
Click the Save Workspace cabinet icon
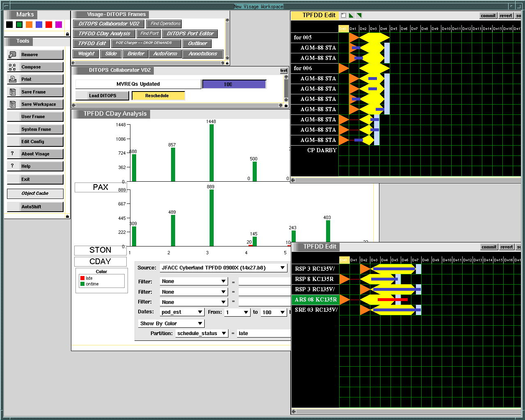(x=12, y=104)
